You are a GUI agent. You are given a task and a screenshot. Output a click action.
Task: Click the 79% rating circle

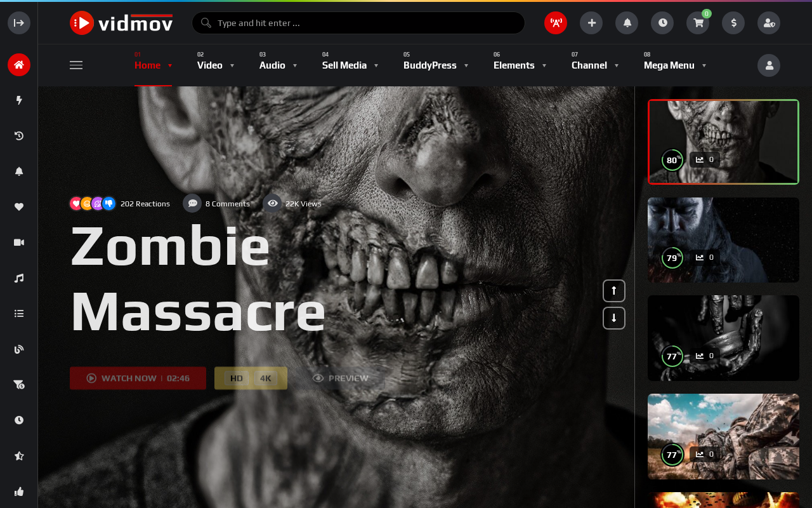(x=672, y=258)
